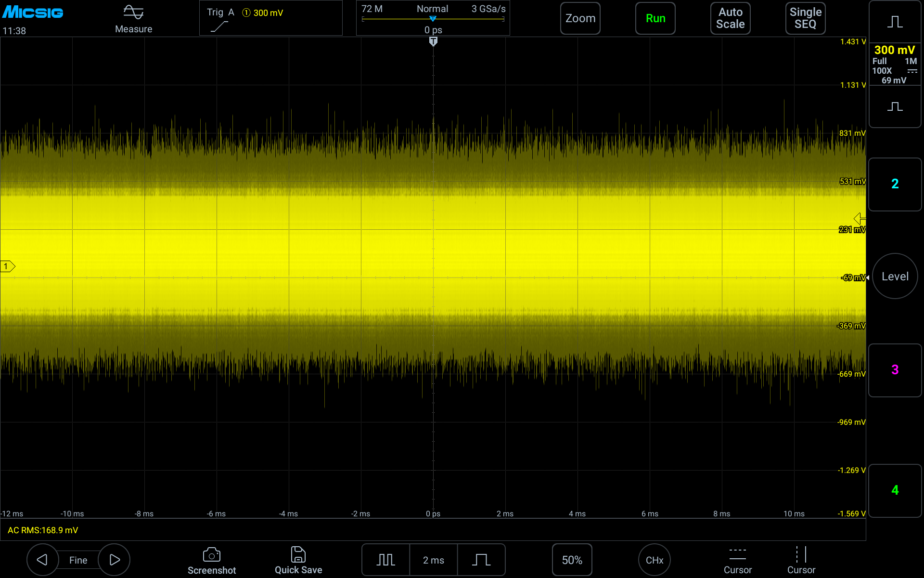The width and height of the screenshot is (924, 578).
Task: Decrease vertical scale with lower pulse icon
Action: point(895,106)
